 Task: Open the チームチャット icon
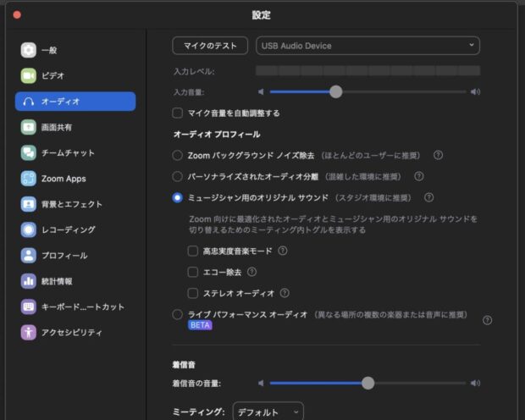(x=29, y=153)
